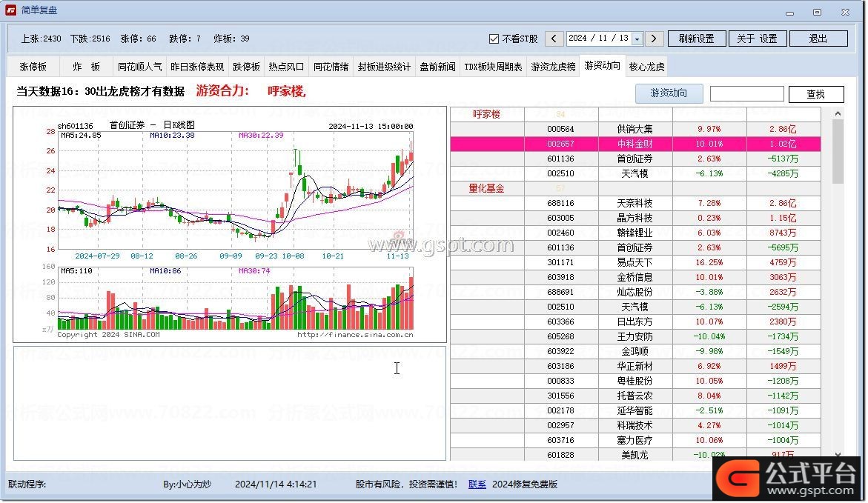The image size is (868, 503).
Task: Select the 000833 粤桂股份 row
Action: coord(635,382)
